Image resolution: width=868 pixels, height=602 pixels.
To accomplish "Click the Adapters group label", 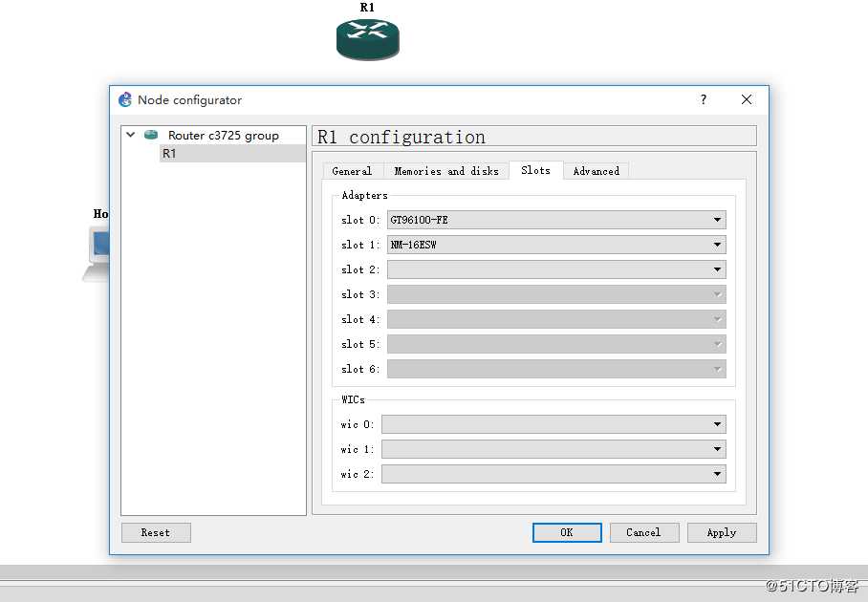I will [x=364, y=195].
